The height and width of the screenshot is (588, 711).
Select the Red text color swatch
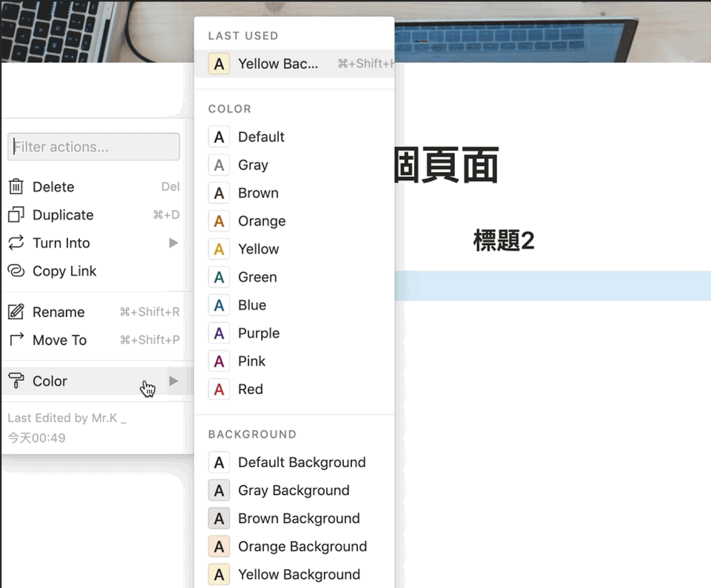[219, 389]
